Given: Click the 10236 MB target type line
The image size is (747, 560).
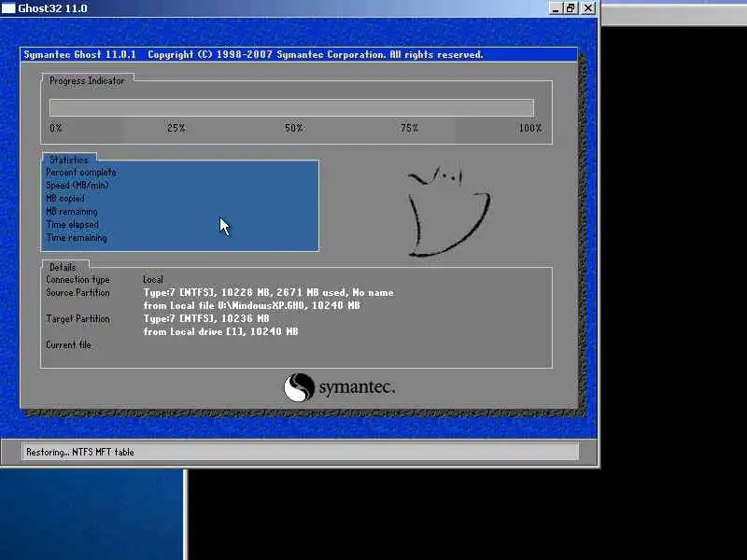Looking at the screenshot, I should pyautogui.click(x=206, y=318).
